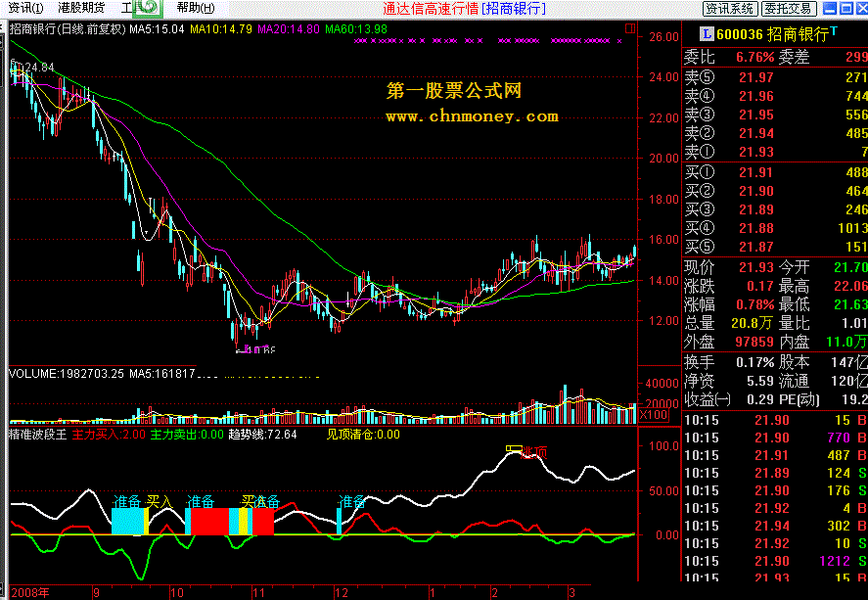
Task: Click the X100 volume scale box
Action: pos(654,415)
